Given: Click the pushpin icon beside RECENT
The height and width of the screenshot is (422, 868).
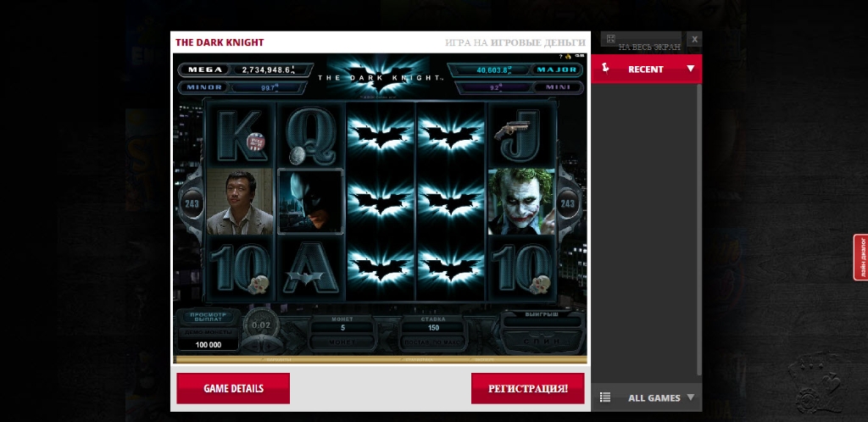Looking at the screenshot, I should pyautogui.click(x=605, y=69).
